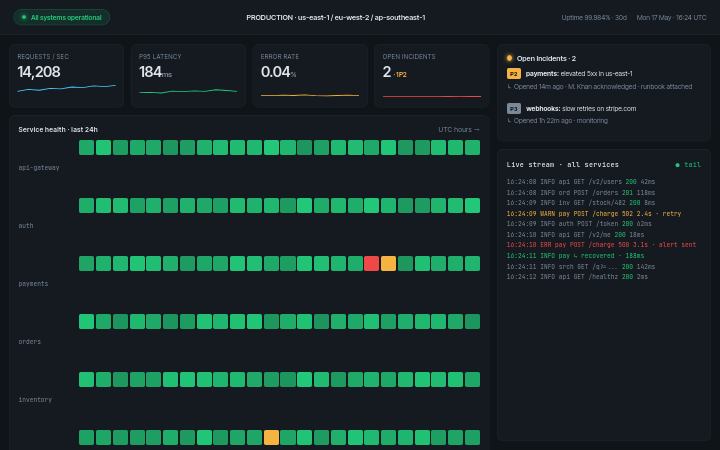Click the All systems operational status badge

coord(62,17)
